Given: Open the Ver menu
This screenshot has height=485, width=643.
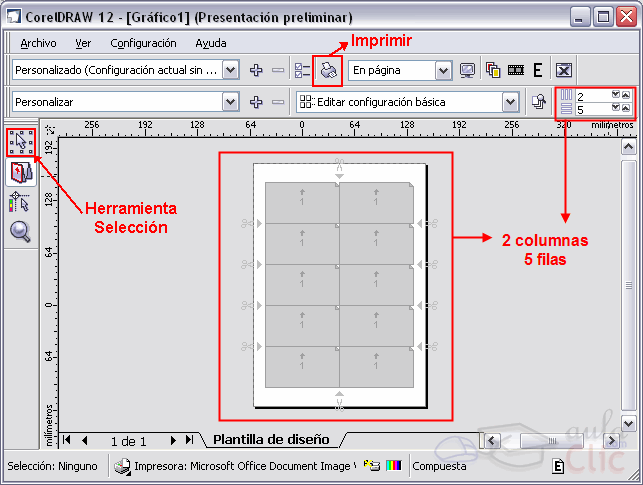Looking at the screenshot, I should pos(83,43).
